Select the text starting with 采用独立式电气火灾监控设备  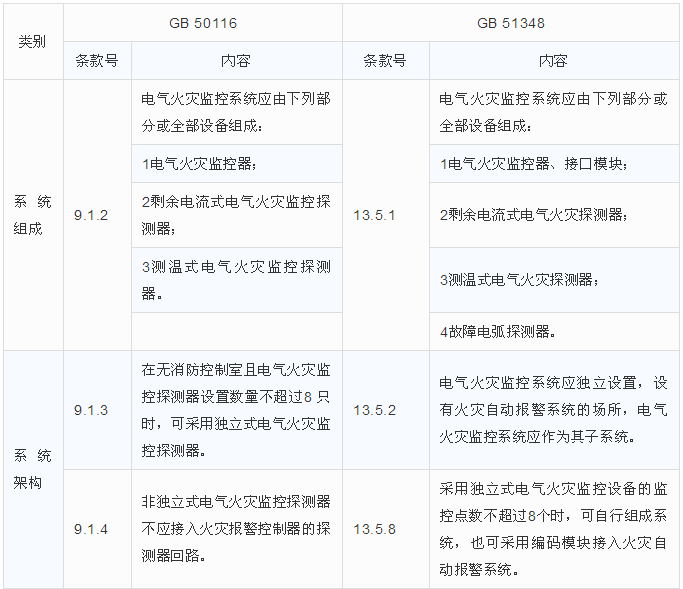(553, 528)
